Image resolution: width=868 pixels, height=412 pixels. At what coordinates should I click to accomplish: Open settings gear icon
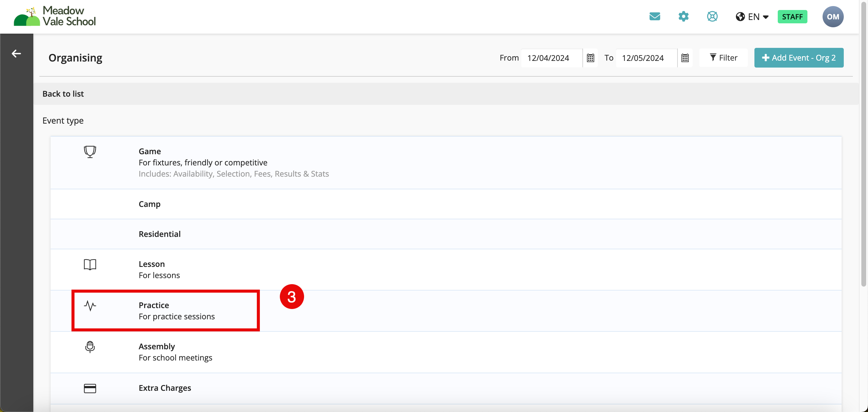683,17
